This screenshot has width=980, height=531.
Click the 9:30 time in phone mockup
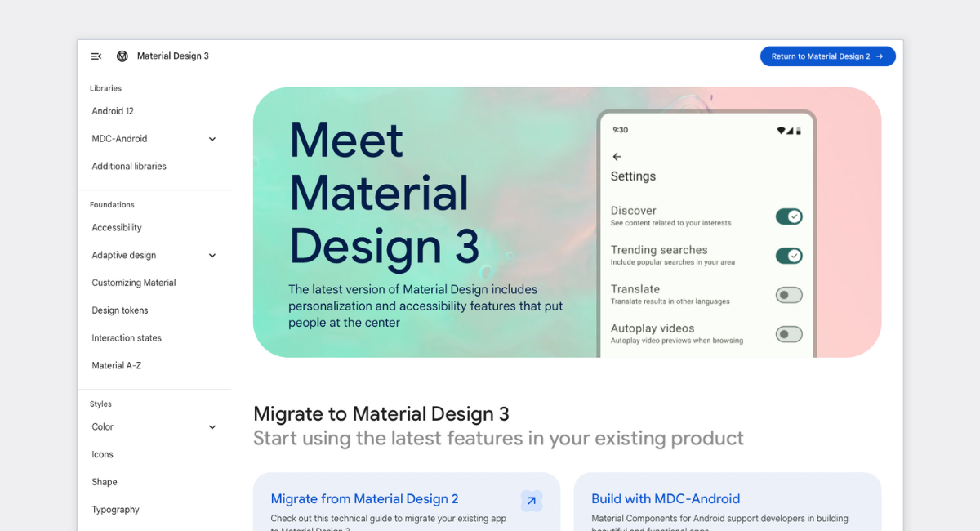621,130
